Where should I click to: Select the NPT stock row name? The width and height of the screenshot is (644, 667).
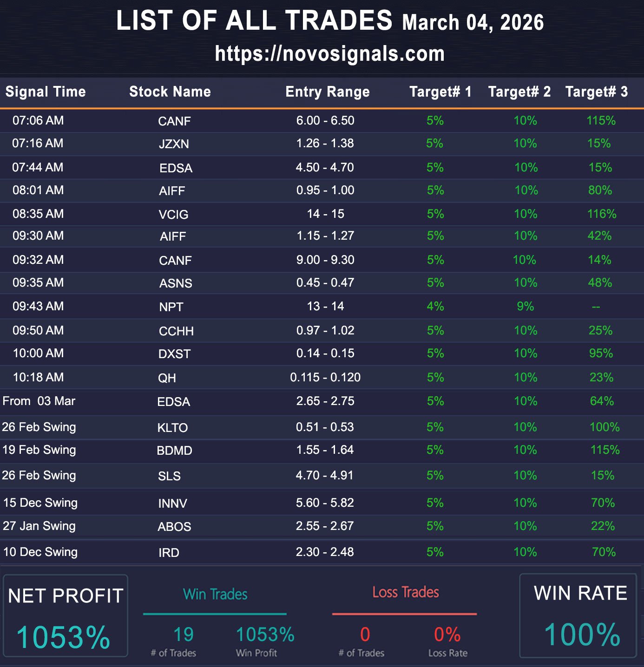coord(171,307)
